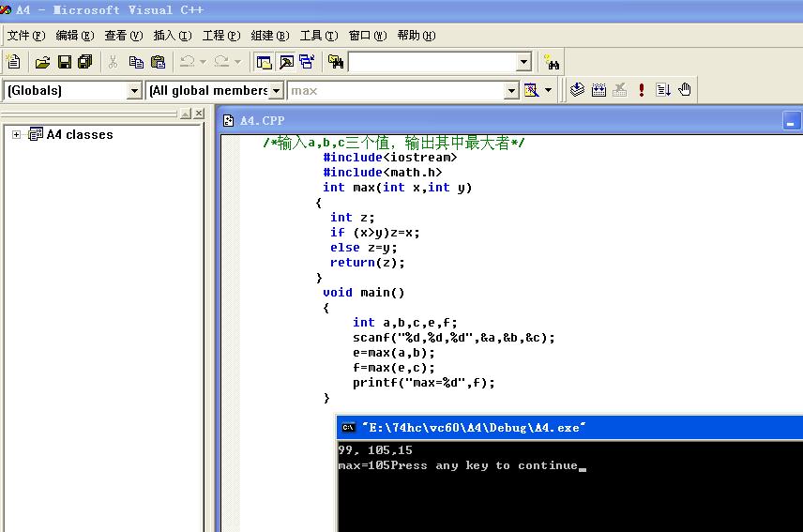The height and width of the screenshot is (532, 803).
Task: Build the project icon
Action: (598, 90)
